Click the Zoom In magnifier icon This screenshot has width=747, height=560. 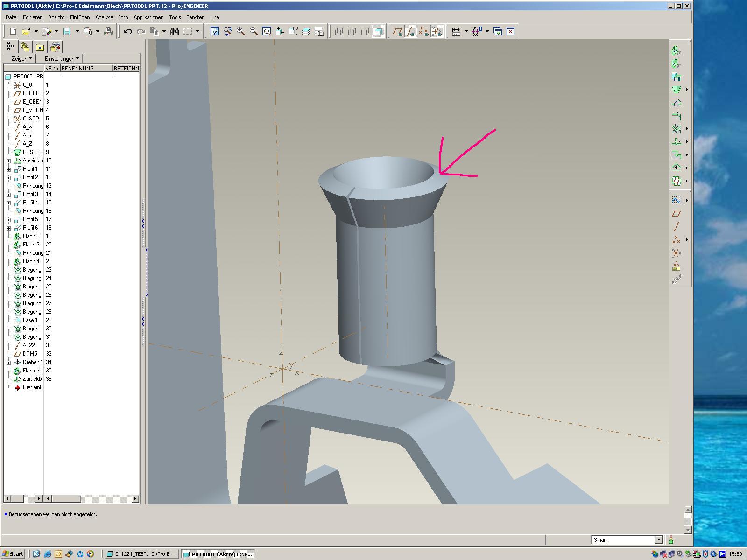pos(241,31)
